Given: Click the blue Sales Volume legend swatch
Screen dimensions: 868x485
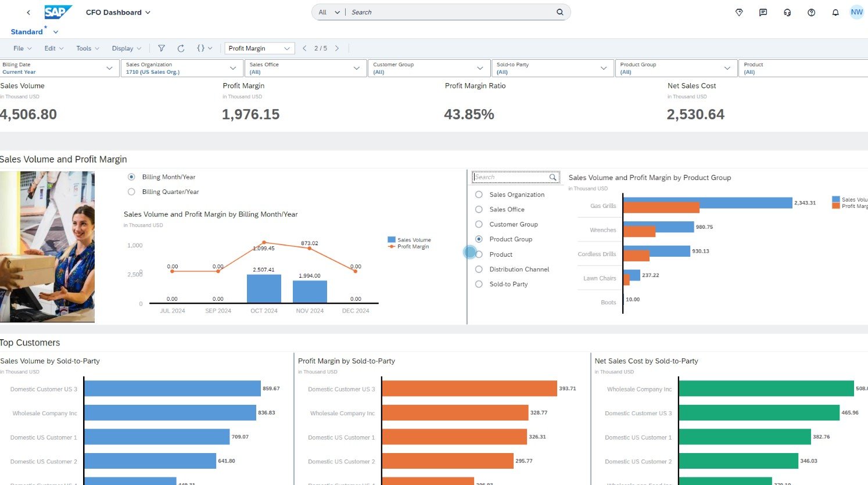Looking at the screenshot, I should (392, 240).
